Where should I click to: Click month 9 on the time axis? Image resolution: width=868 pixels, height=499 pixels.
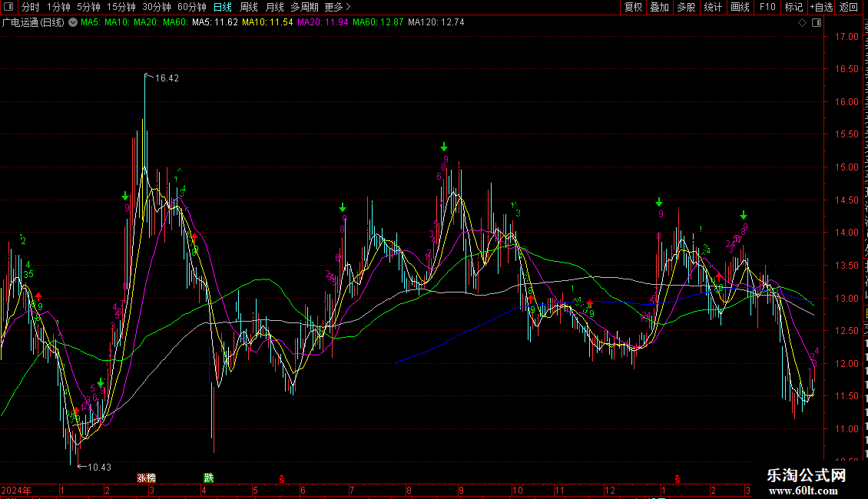tap(461, 490)
